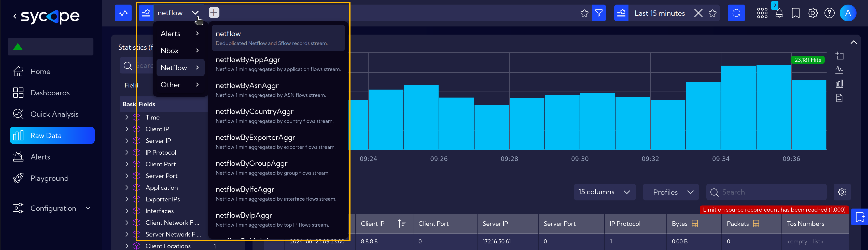This screenshot has height=250, width=868.
Task: Clear the Last 15 minutes time range
Action: coord(698,13)
